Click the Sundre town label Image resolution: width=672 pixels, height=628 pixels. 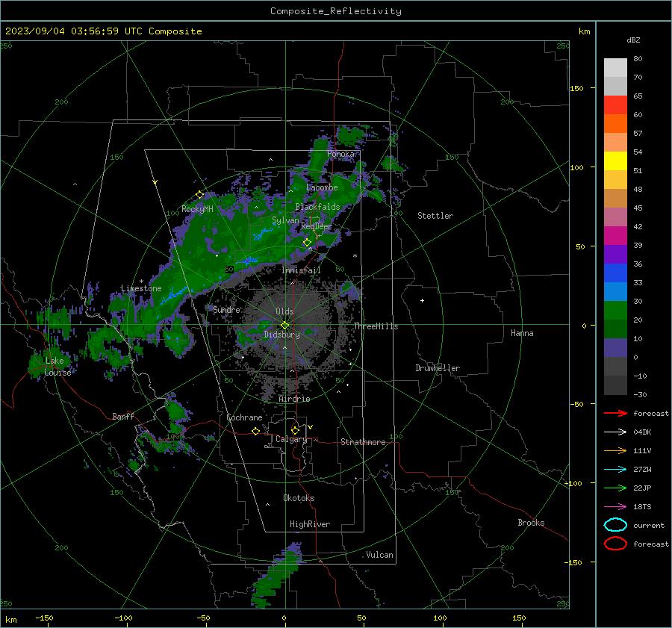coord(226,309)
